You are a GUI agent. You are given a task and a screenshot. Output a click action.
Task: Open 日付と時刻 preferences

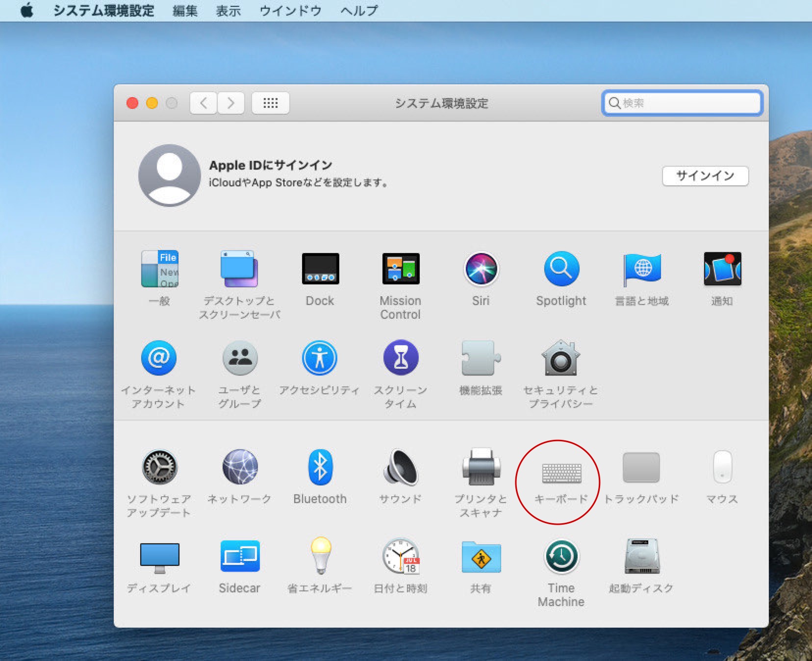(x=401, y=556)
